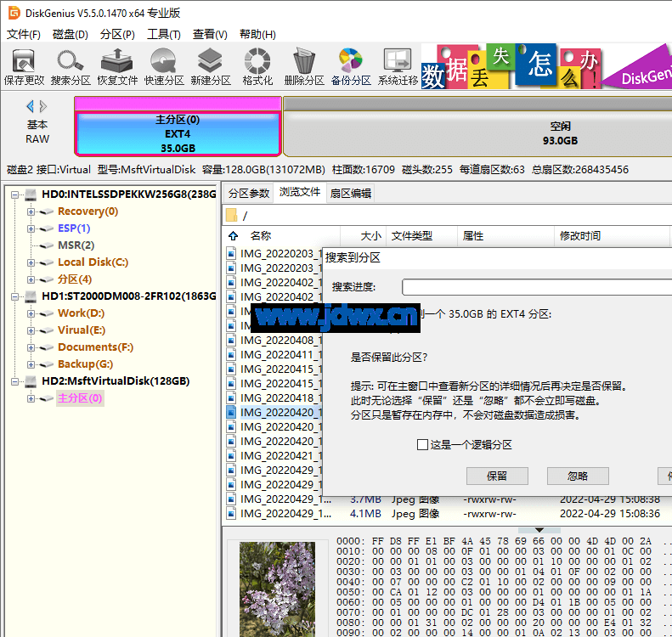Image resolution: width=672 pixels, height=637 pixels.
Task: Collapse the HD2:MsftVirtualDisk disk node
Action: pyautogui.click(x=14, y=381)
